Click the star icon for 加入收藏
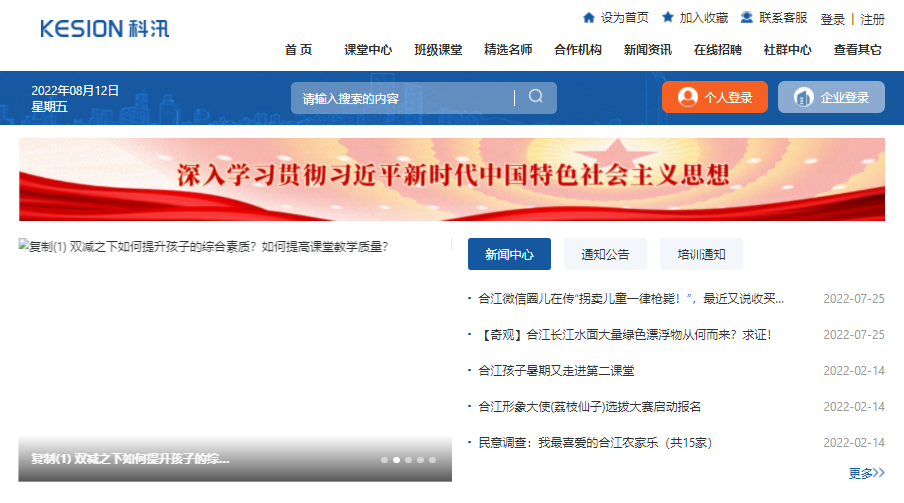 pos(668,18)
